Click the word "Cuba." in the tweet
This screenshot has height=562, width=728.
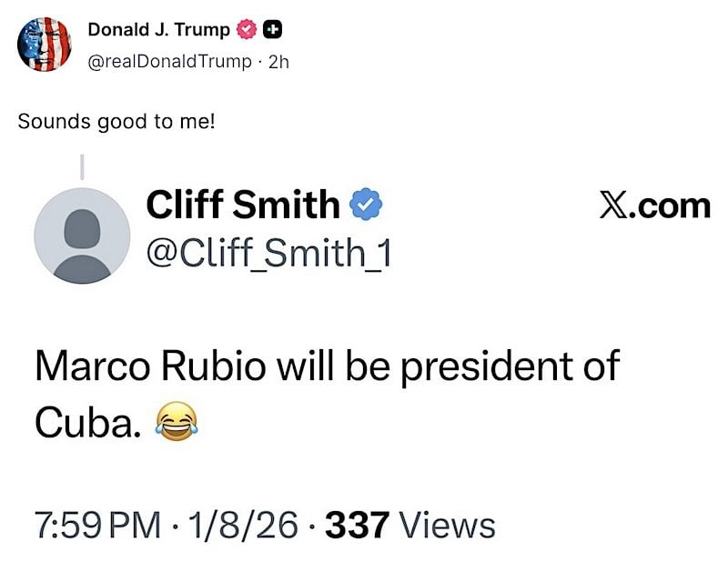coord(88,418)
